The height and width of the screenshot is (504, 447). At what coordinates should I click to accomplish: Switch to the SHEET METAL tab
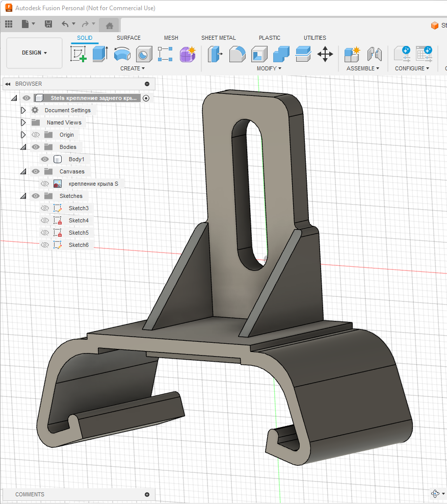point(218,38)
